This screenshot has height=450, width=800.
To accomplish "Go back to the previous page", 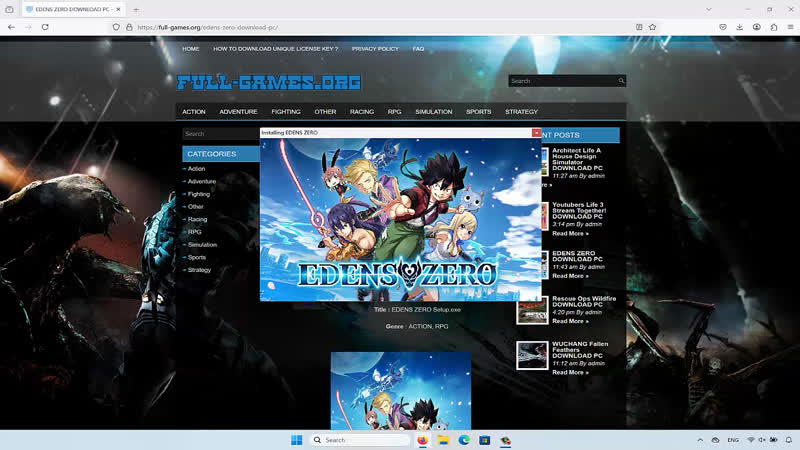I will 11,27.
